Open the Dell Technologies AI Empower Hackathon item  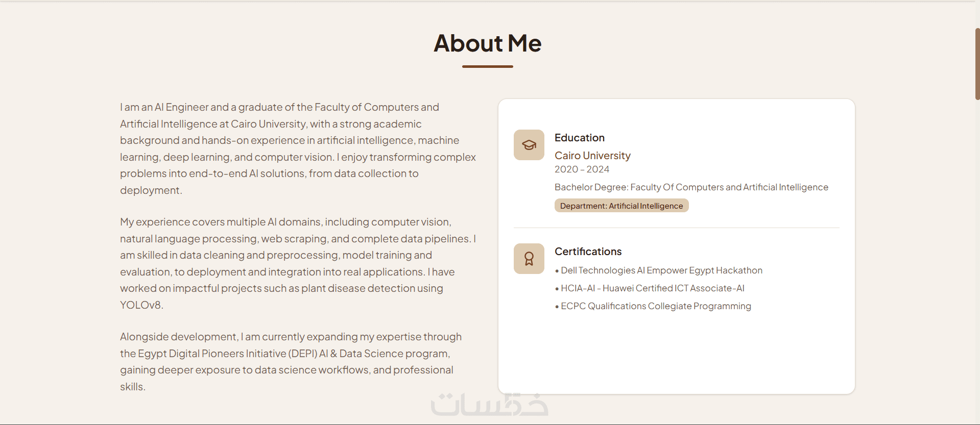661,270
